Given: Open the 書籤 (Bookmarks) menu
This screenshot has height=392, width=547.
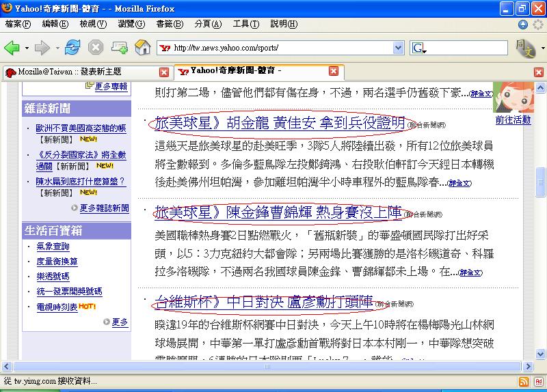Looking at the screenshot, I should [x=165, y=24].
